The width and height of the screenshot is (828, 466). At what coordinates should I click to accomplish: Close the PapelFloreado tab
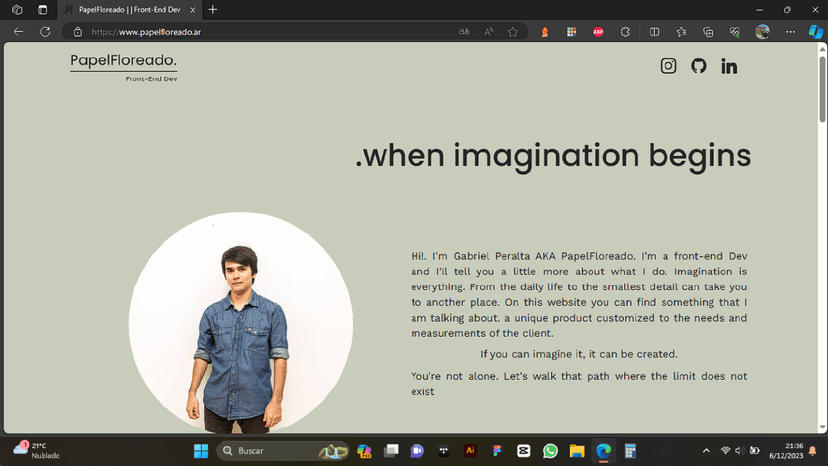coord(193,10)
